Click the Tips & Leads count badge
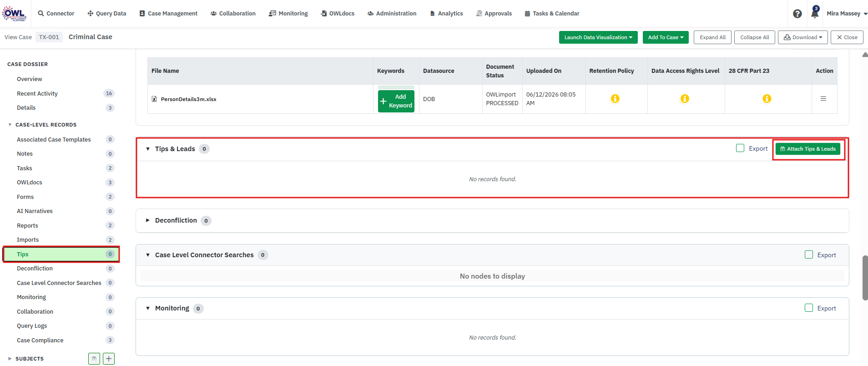This screenshot has height=366, width=868. [x=204, y=149]
